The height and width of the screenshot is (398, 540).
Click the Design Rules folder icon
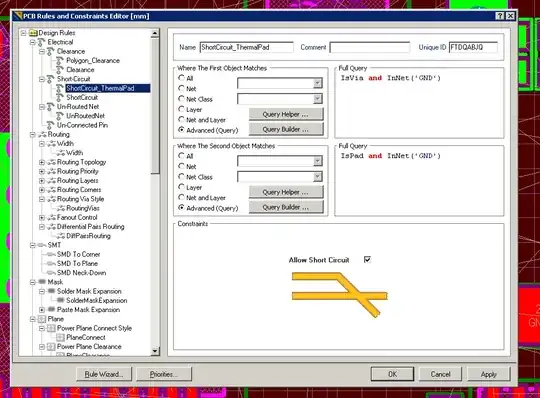pyautogui.click(x=33, y=33)
